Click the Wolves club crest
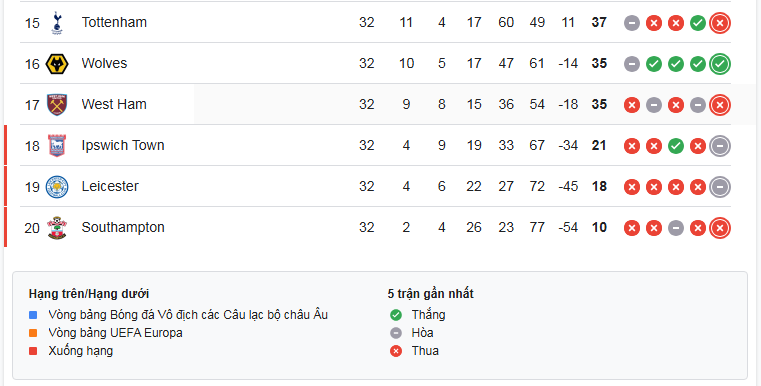Screen dimensions: 761x386 [57, 64]
